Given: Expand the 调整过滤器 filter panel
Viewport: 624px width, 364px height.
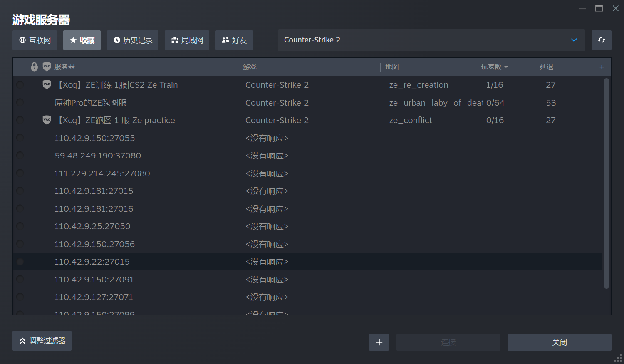Looking at the screenshot, I should coord(42,341).
